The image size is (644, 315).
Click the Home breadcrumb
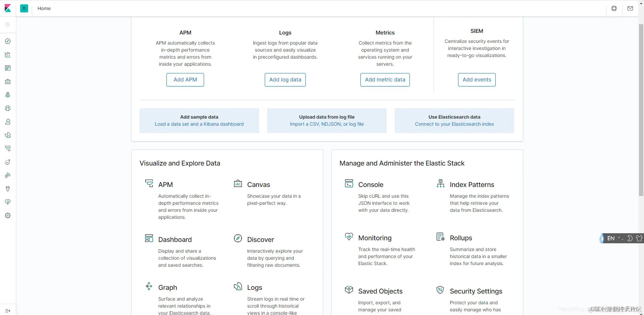[44, 8]
